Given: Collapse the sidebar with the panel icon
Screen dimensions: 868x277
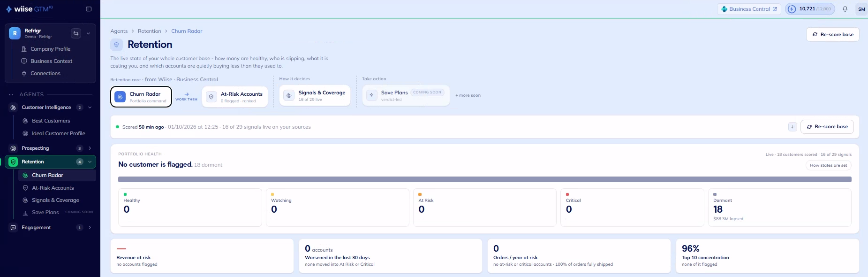Looking at the screenshot, I should pyautogui.click(x=89, y=9).
